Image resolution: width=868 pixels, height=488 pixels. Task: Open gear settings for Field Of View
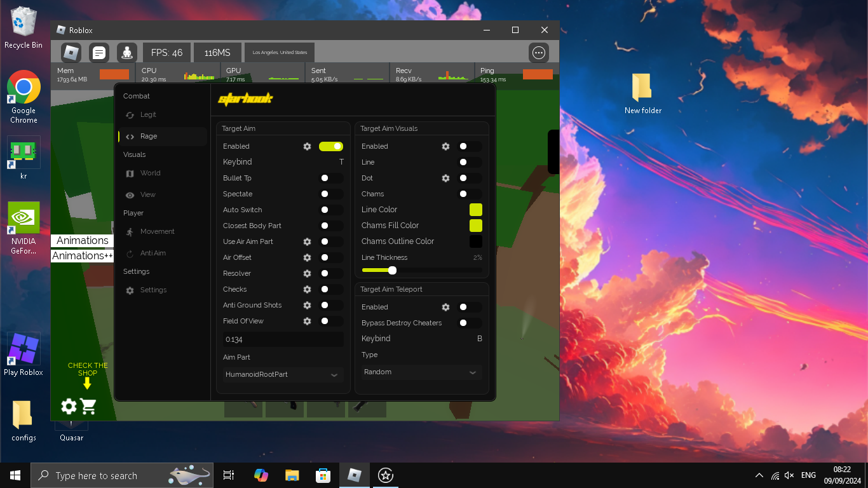[x=307, y=321]
